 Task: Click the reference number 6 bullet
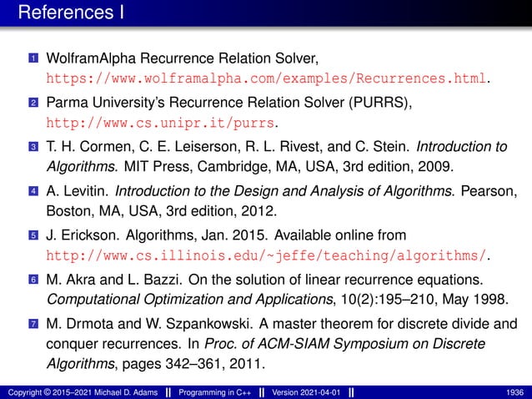click(33, 280)
